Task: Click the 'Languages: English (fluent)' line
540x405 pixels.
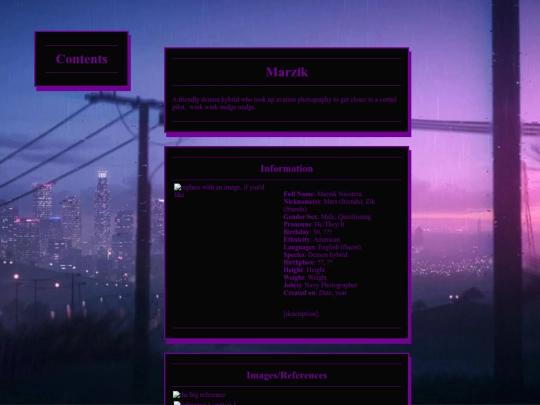Action: [x=322, y=247]
